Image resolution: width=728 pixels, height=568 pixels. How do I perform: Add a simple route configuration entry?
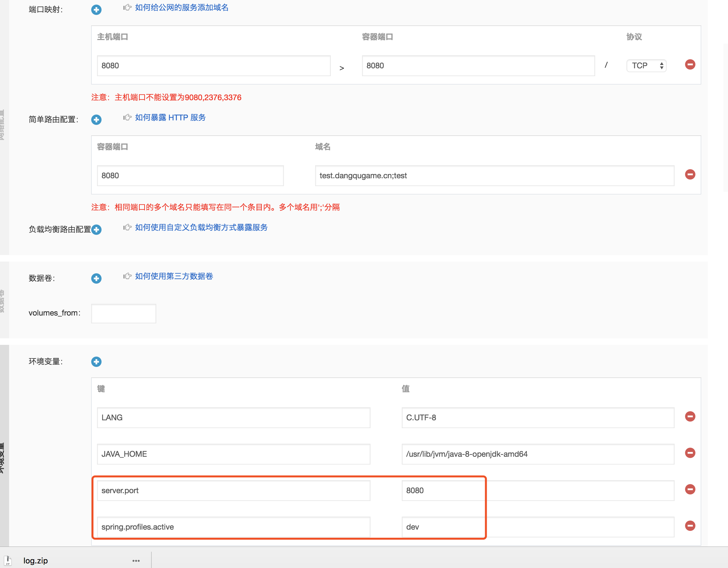coord(96,120)
